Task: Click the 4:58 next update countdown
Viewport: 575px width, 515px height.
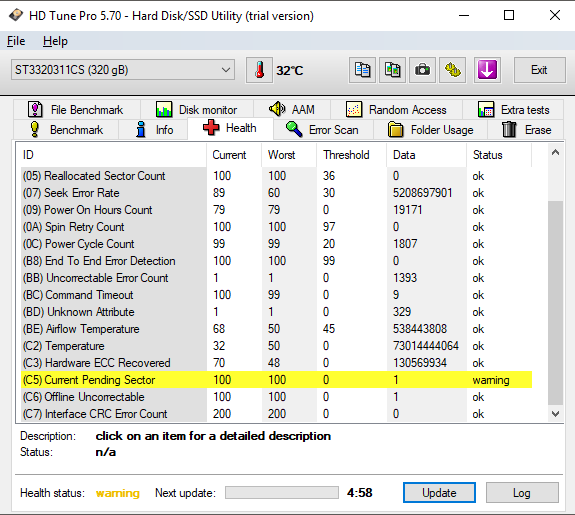Action: click(359, 493)
